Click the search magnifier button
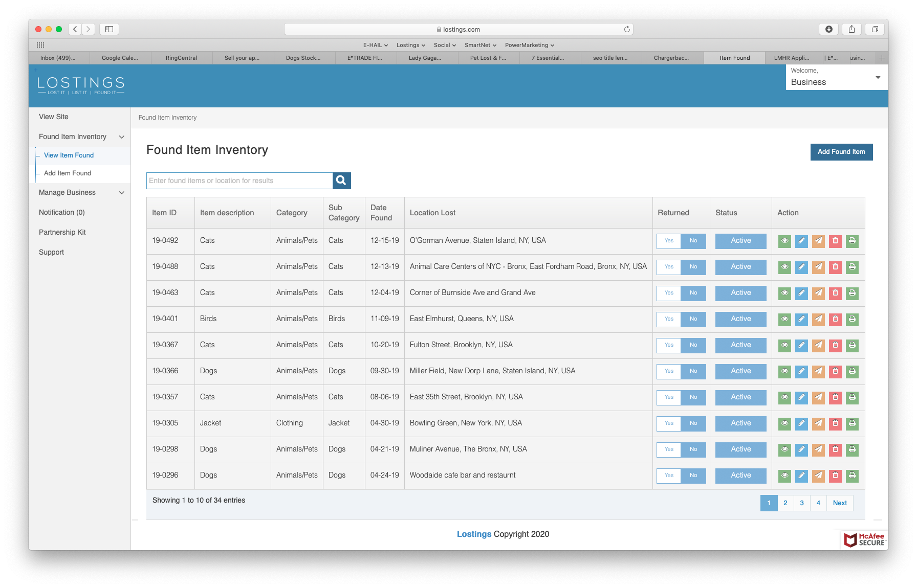Image resolution: width=917 pixels, height=588 pixels. (x=341, y=180)
